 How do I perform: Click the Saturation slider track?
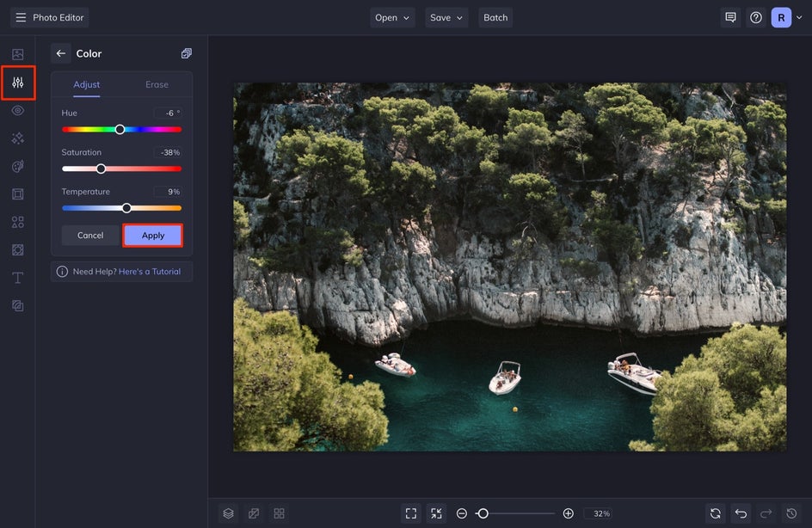(121, 169)
